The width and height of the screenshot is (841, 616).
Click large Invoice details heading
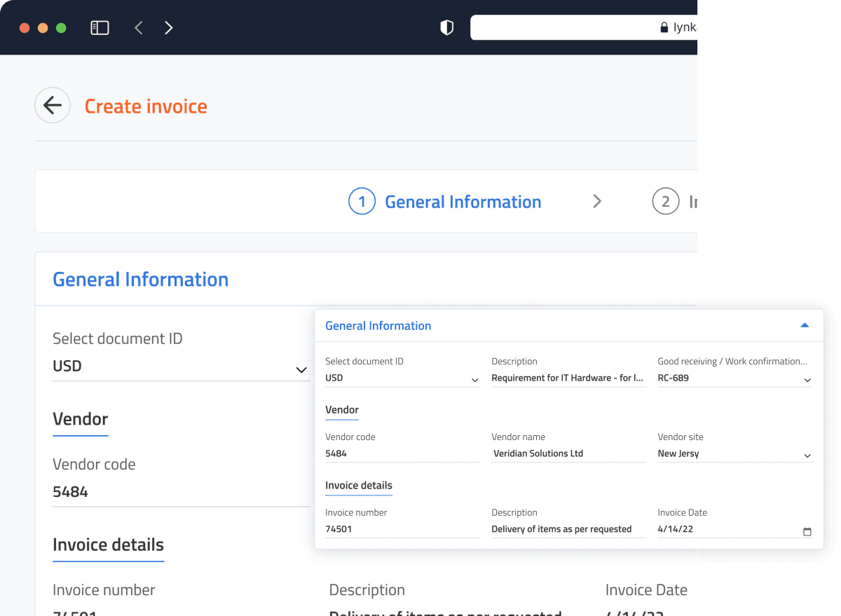tap(109, 545)
